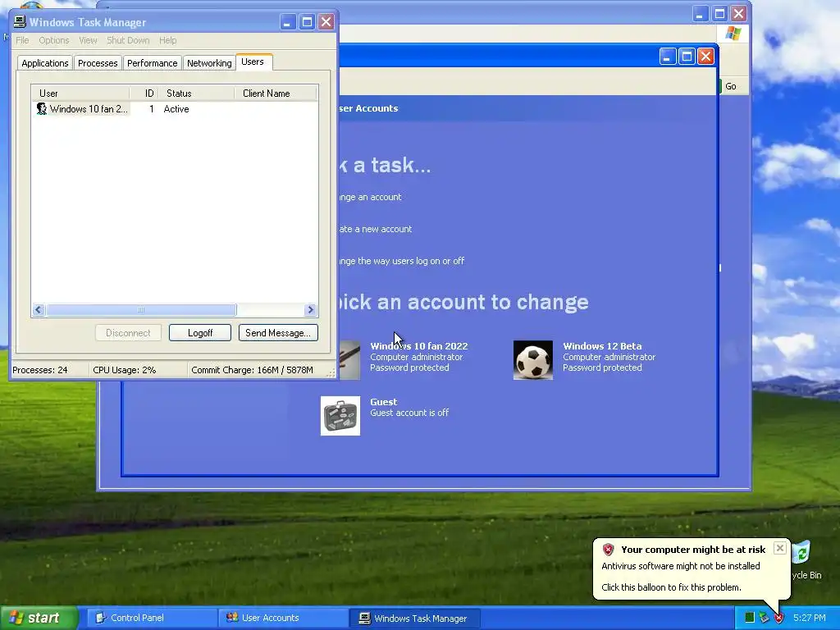Maximize the Windows Task Manager window
This screenshot has height=630, width=840.
point(307,22)
